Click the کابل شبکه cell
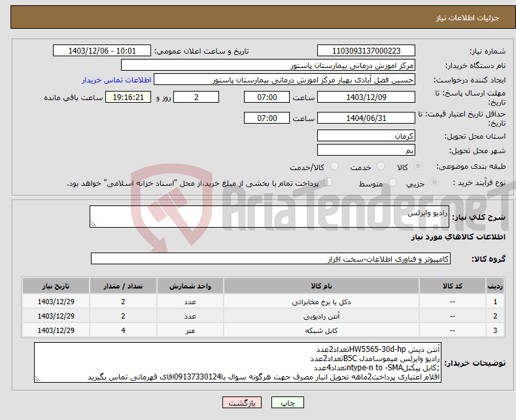 click(321, 330)
